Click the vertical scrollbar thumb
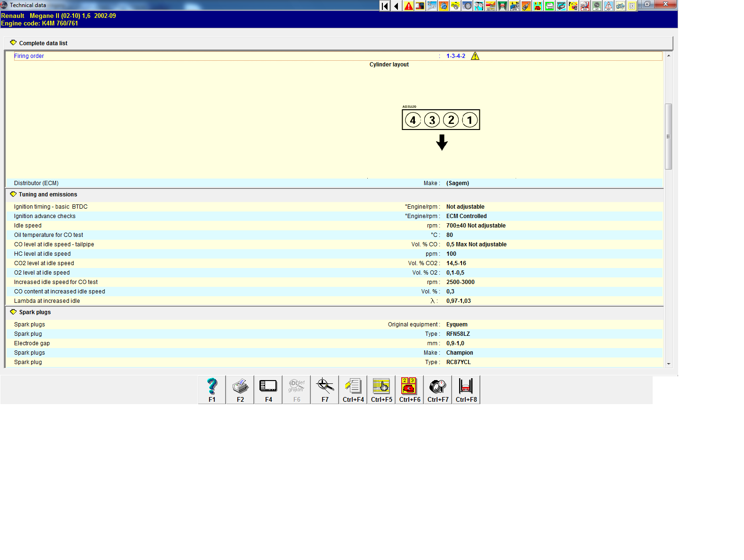The image size is (744, 560). [x=669, y=137]
